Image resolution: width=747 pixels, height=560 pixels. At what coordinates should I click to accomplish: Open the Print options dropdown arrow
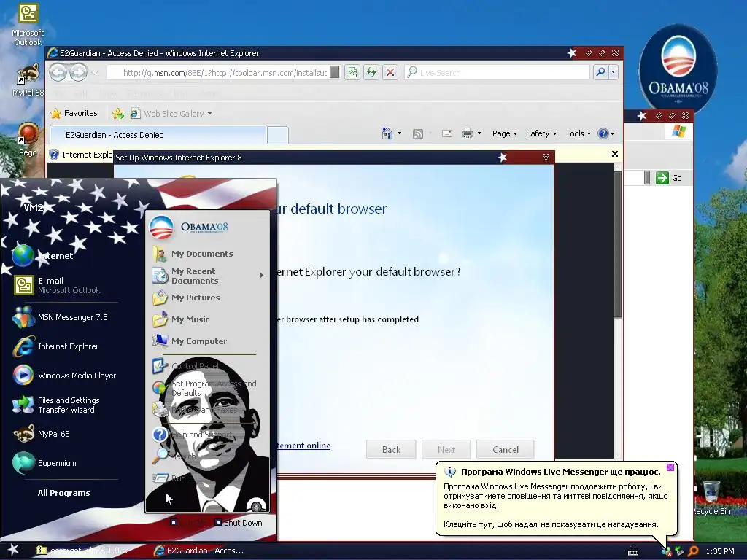tap(479, 134)
